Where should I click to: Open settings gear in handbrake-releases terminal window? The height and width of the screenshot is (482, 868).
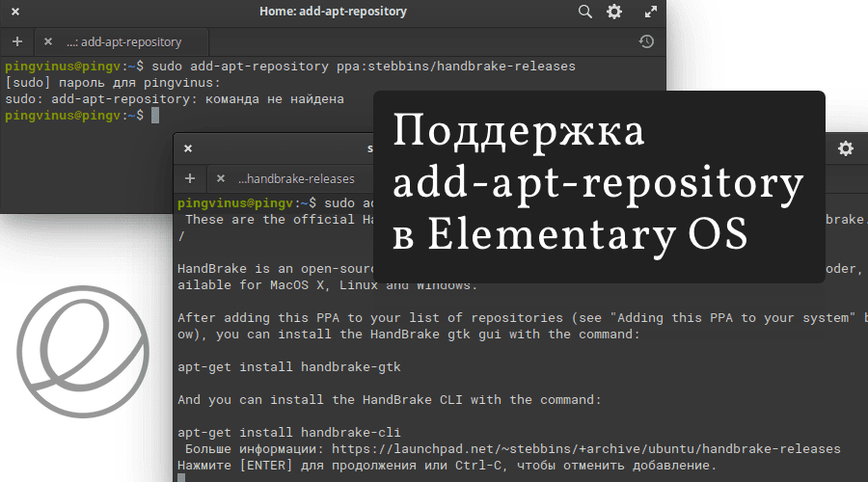(x=845, y=148)
